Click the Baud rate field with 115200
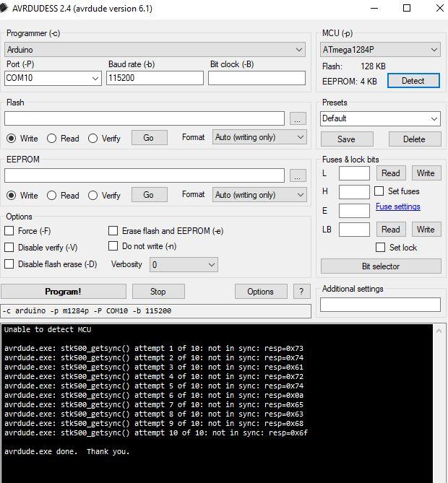The image size is (448, 483). pyautogui.click(x=155, y=78)
